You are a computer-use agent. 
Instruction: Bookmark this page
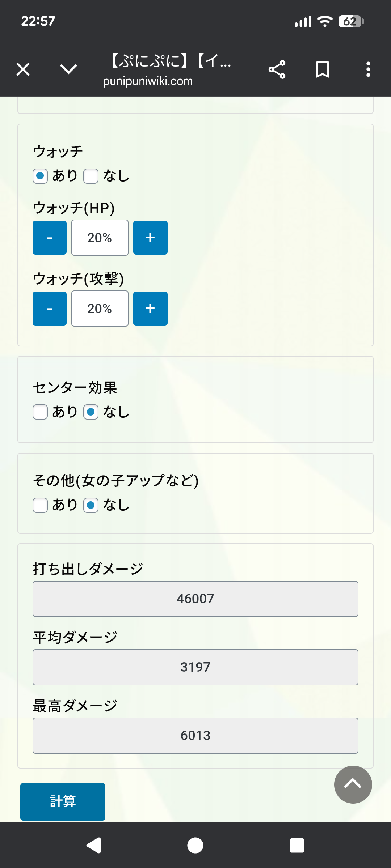pos(322,69)
